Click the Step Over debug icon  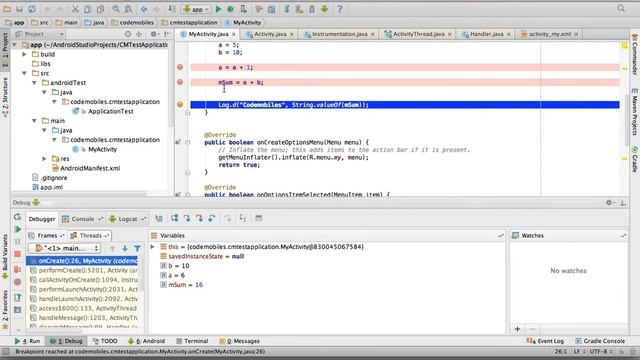174,218
